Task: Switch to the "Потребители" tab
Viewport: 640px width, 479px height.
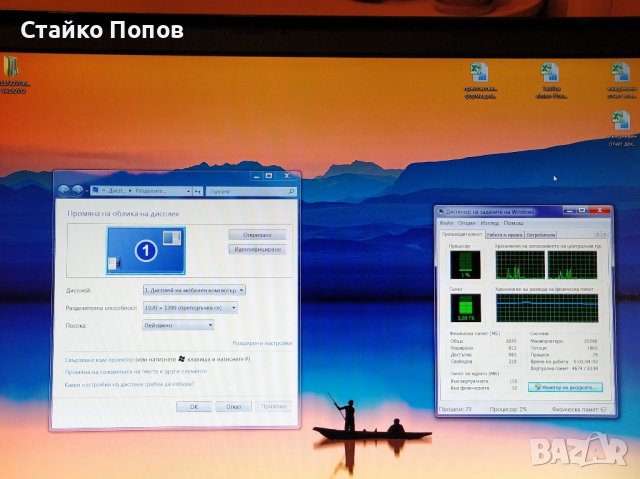Action: [540, 235]
